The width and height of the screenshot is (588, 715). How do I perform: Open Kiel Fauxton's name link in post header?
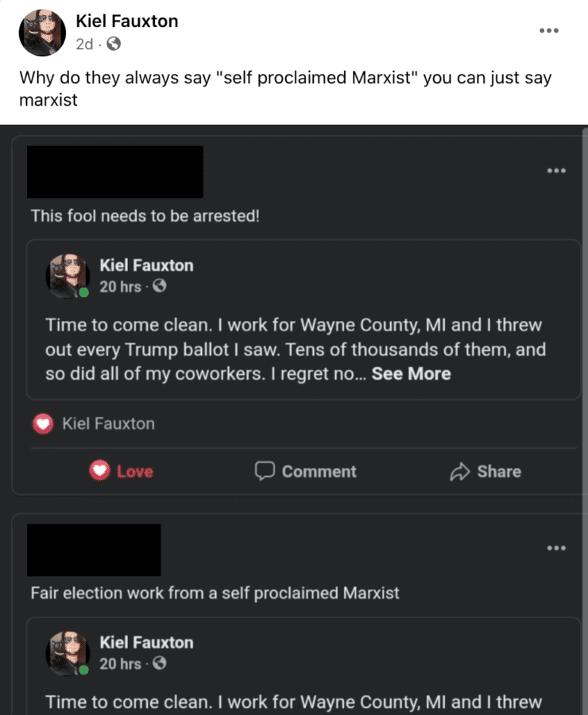[127, 21]
